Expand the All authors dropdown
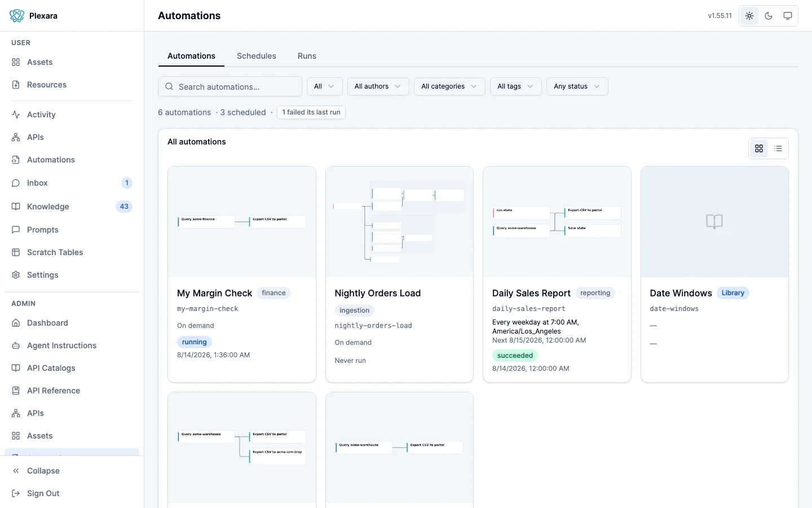This screenshot has width=812, height=508. 378,86
